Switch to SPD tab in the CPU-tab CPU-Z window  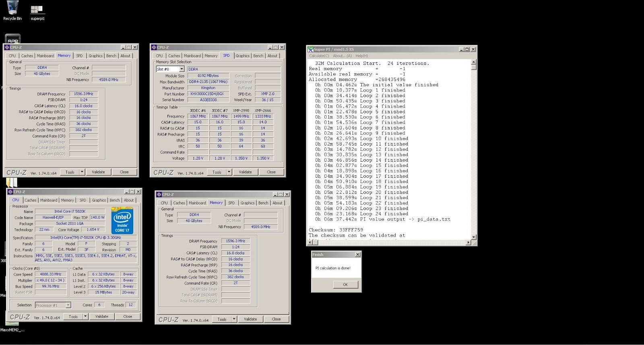pos(83,200)
